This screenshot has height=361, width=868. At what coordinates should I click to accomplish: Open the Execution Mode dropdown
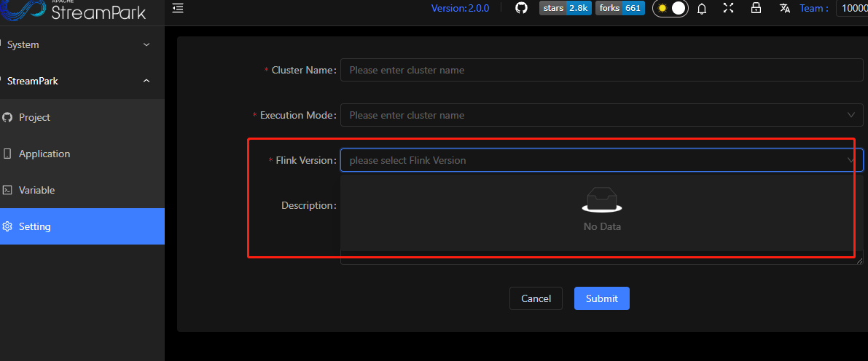tap(602, 115)
